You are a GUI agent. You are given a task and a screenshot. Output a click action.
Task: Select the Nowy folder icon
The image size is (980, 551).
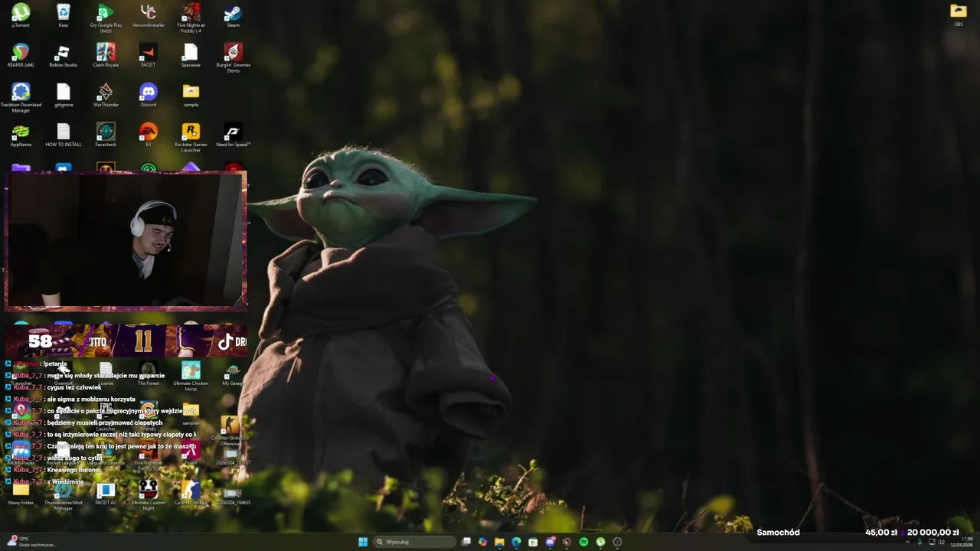21,494
